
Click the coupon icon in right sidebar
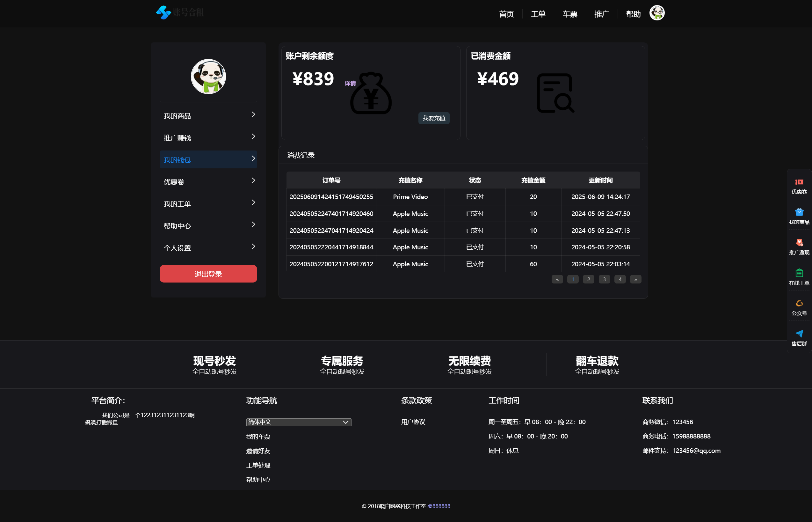coord(799,182)
